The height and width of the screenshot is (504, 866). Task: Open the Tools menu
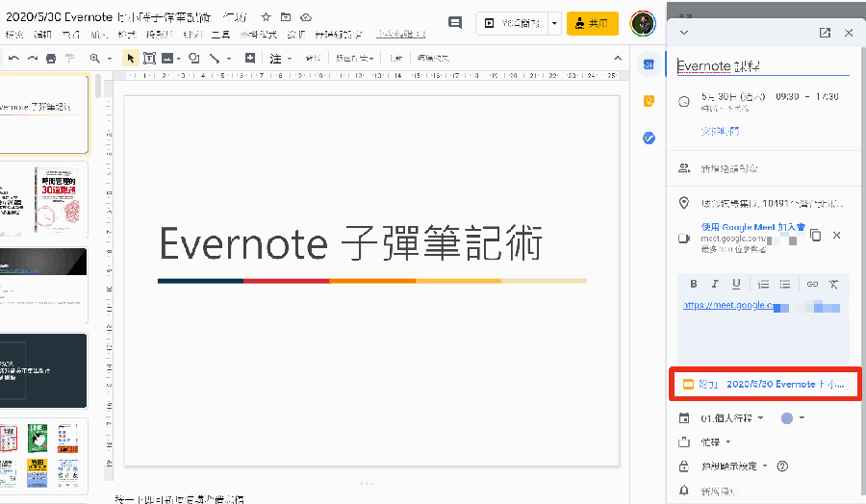click(220, 35)
